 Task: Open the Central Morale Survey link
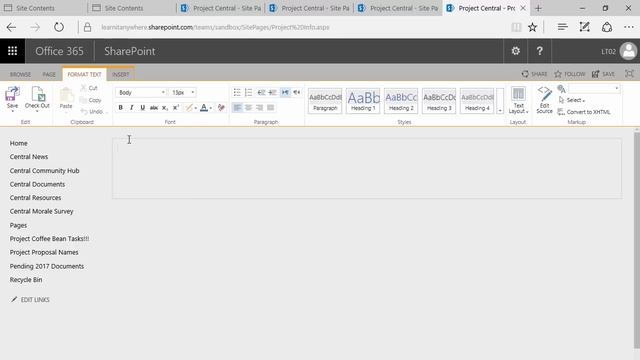click(42, 211)
